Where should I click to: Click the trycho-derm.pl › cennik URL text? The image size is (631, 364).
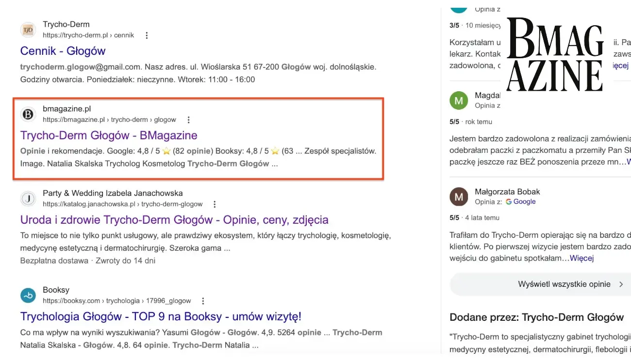click(x=88, y=35)
